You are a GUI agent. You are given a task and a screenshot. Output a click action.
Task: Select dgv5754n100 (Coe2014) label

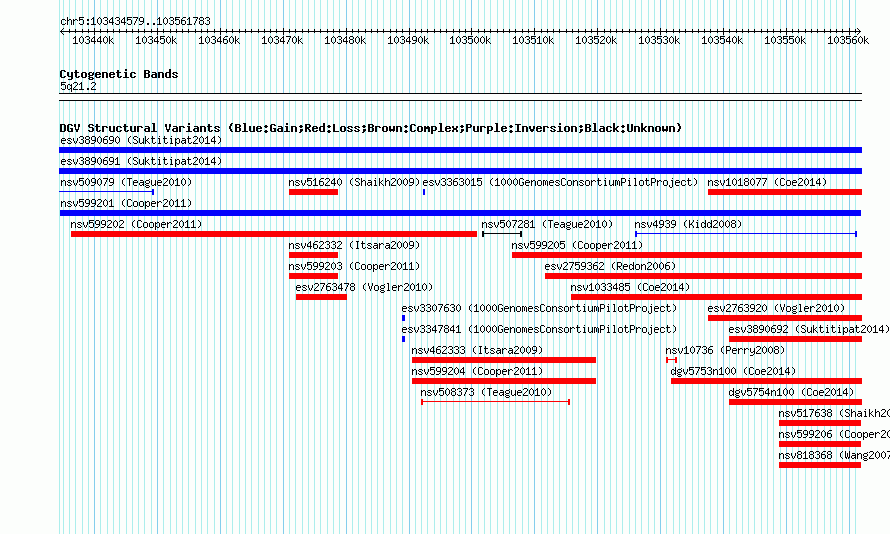791,392
